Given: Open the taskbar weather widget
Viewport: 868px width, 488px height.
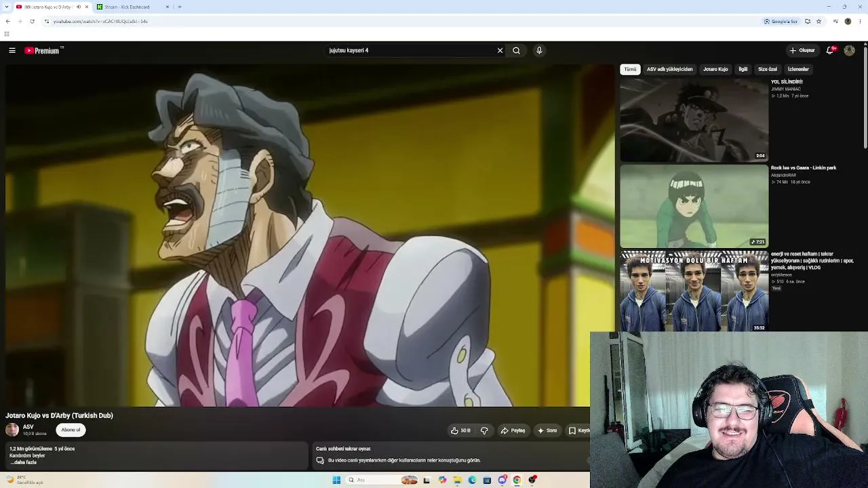Looking at the screenshot, I should coord(26,480).
